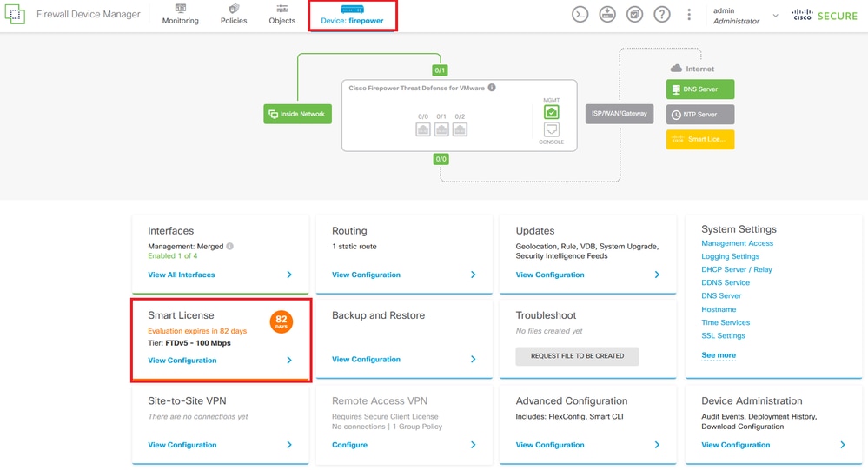This screenshot has width=868, height=470.
Task: Click the 82 days orange badge
Action: (x=282, y=321)
